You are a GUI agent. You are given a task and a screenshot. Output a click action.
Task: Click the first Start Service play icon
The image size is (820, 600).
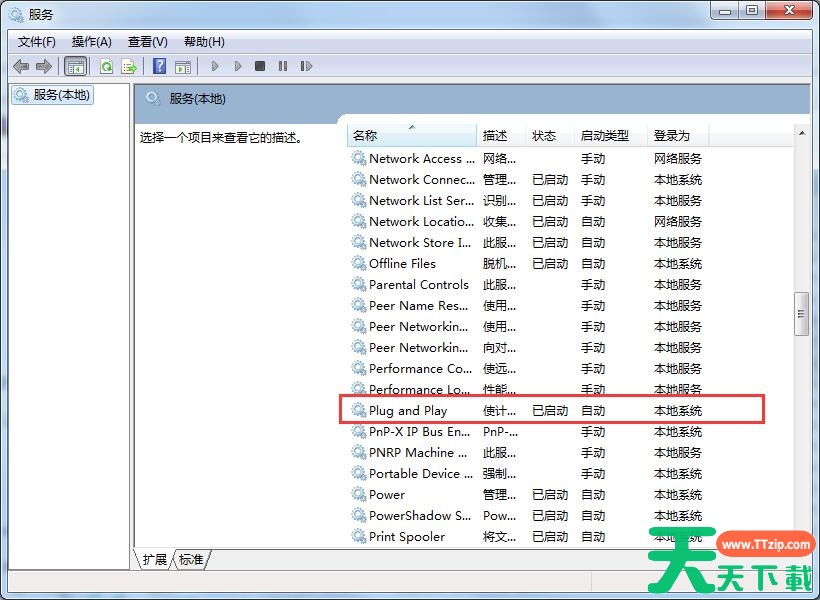pyautogui.click(x=214, y=66)
